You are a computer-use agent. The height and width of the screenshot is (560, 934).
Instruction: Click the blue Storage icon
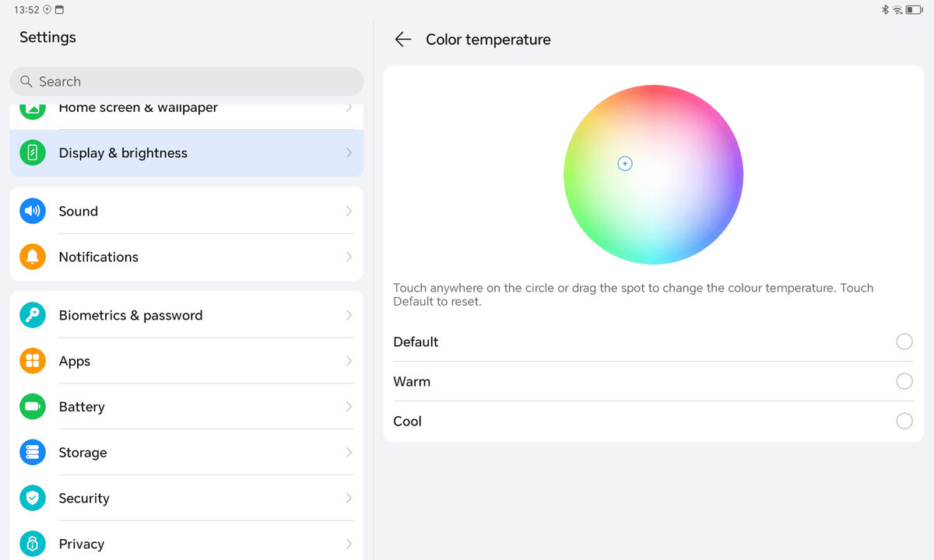pos(33,453)
